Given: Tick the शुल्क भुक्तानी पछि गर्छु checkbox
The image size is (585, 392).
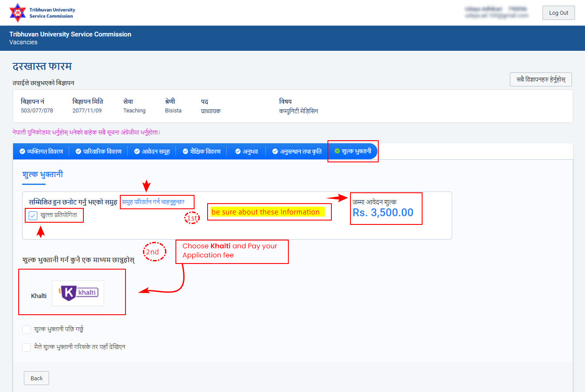Looking at the screenshot, I should point(26,329).
